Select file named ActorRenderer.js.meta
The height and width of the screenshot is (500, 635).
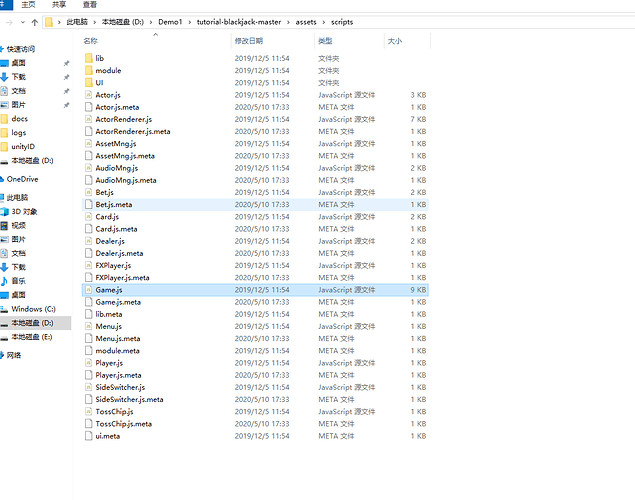133,132
